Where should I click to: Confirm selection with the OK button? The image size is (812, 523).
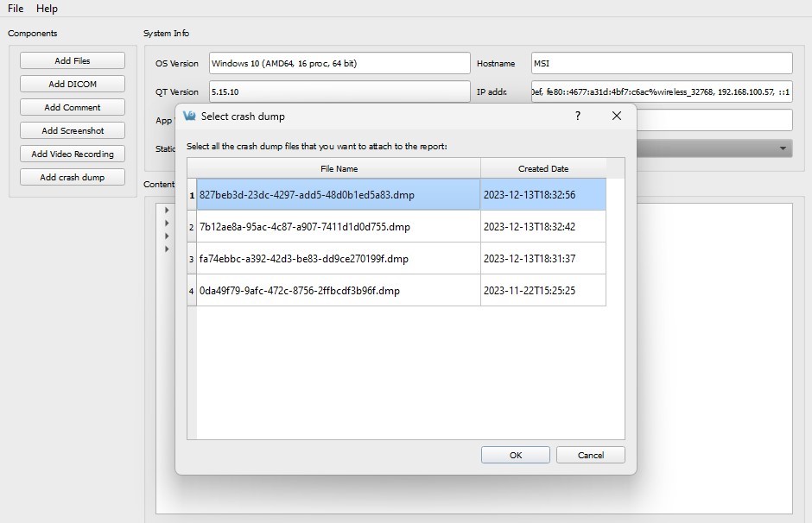pyautogui.click(x=515, y=454)
